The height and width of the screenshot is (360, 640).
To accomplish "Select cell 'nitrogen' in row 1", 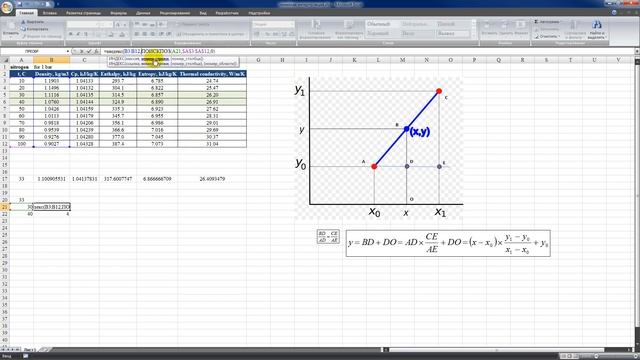I will tap(21, 67).
